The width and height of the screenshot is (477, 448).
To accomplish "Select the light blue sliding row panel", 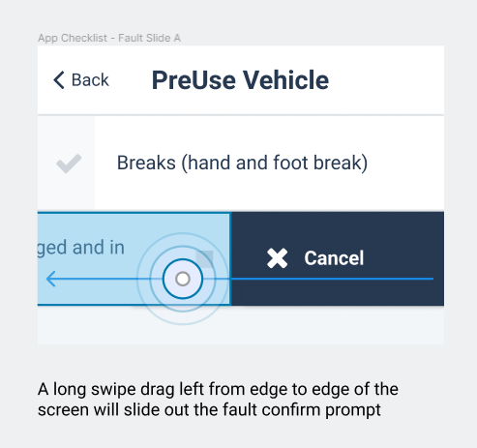I will coord(134,258).
